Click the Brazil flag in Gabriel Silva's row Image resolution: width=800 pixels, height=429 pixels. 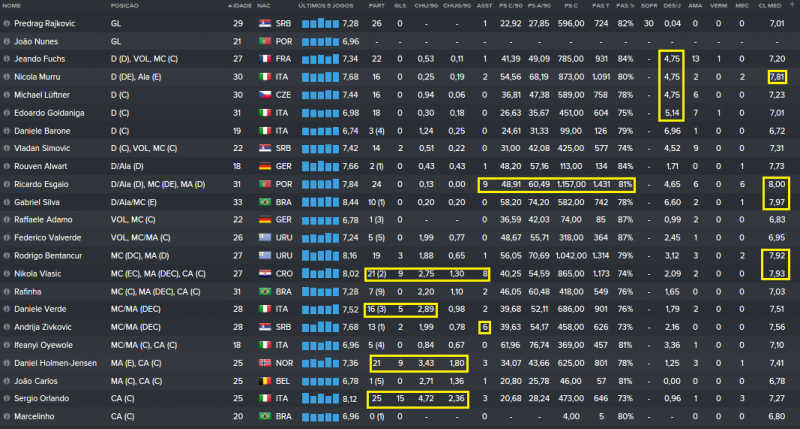click(265, 201)
